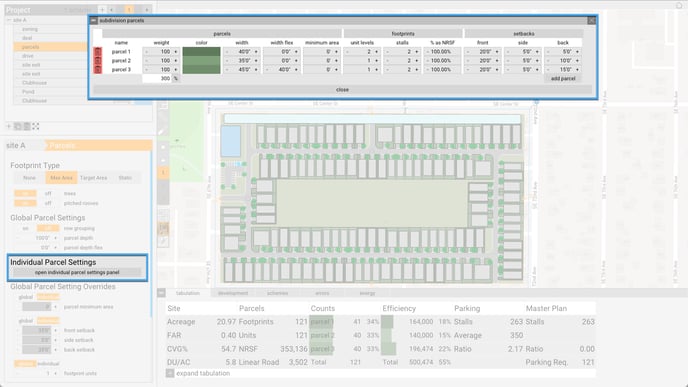688x387 pixels.
Task: Click the add parcel button
Action: (x=563, y=79)
